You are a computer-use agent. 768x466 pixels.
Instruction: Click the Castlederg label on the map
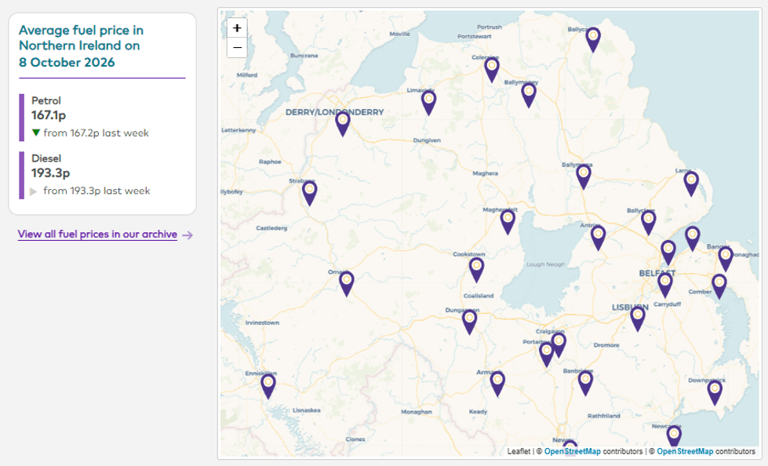(x=271, y=228)
